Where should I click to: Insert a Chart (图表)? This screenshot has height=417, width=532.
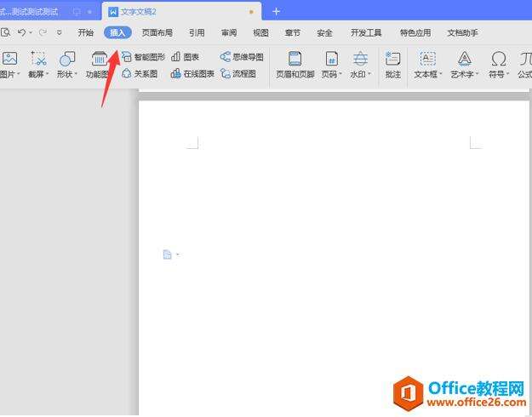(186, 57)
